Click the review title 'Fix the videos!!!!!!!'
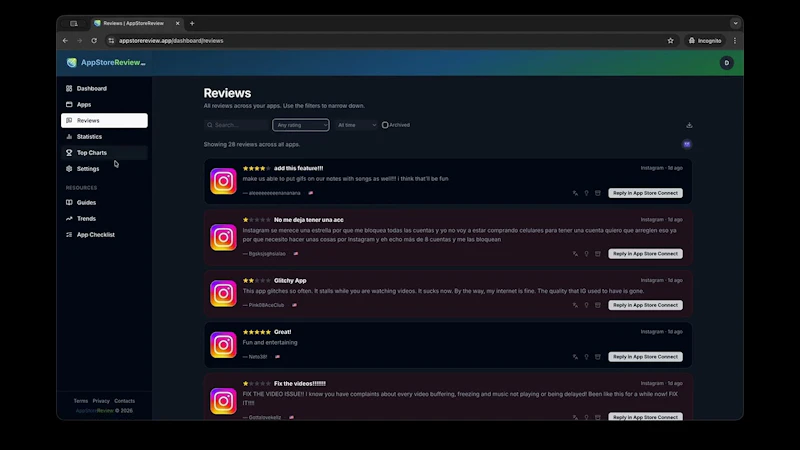This screenshot has width=800, height=450. click(x=299, y=384)
